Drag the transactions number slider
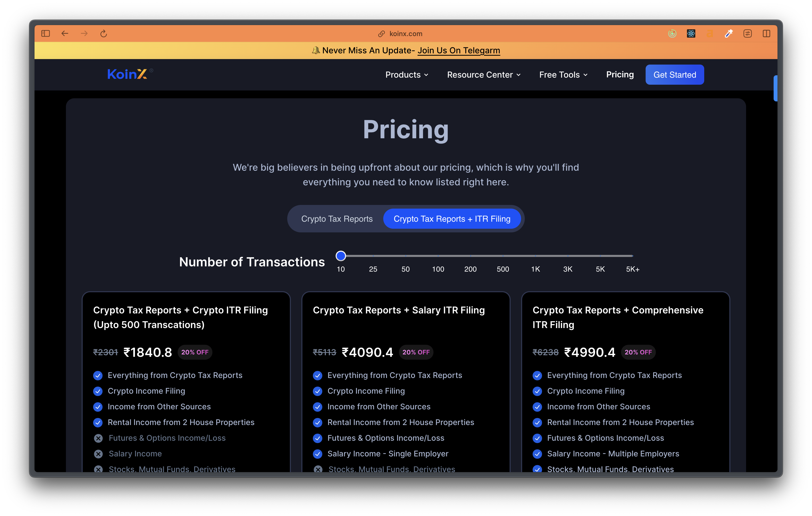This screenshot has width=812, height=516. 341,255
